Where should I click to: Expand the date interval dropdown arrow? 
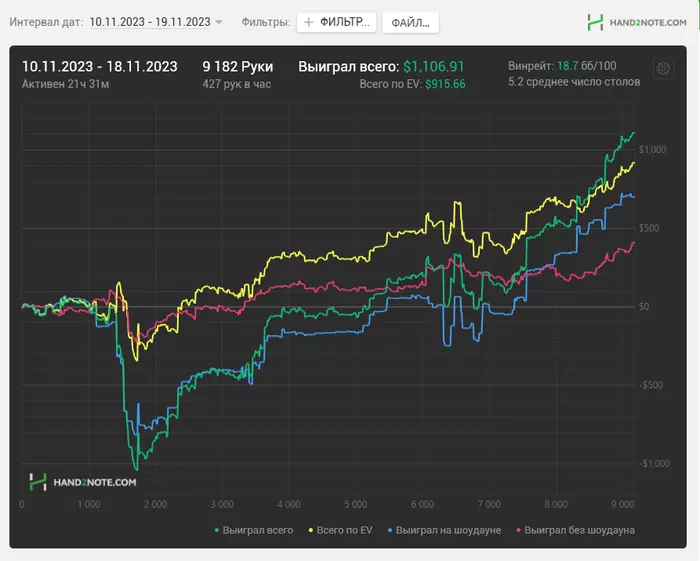point(218,22)
